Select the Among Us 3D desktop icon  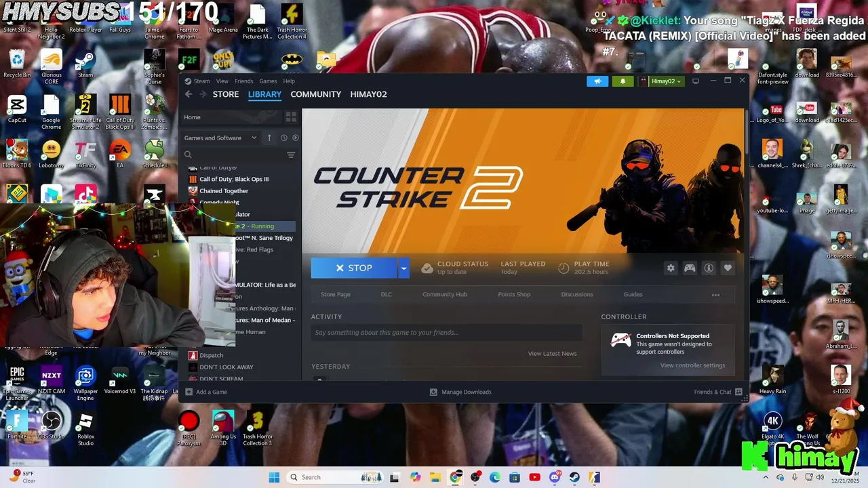223,428
